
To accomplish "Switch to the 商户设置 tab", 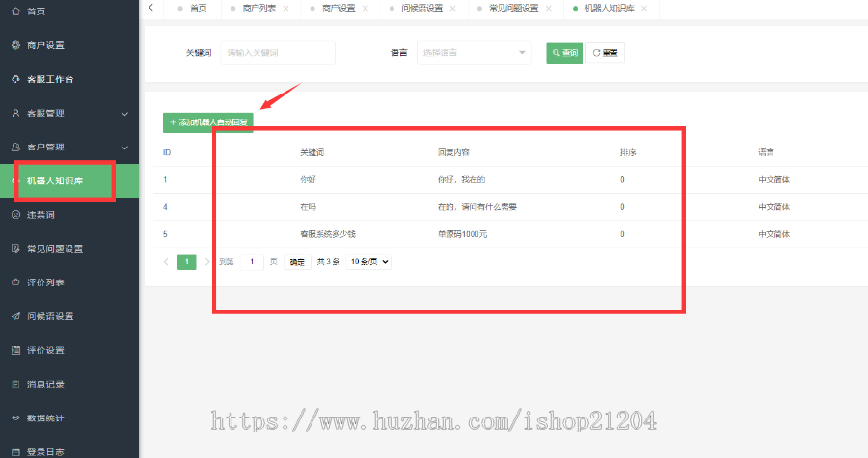I will click(x=339, y=9).
